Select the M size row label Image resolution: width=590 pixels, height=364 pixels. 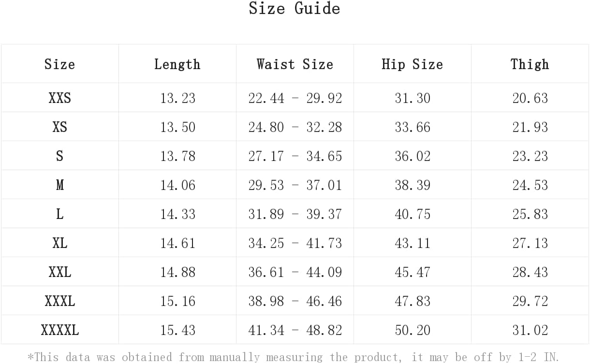pos(59,185)
